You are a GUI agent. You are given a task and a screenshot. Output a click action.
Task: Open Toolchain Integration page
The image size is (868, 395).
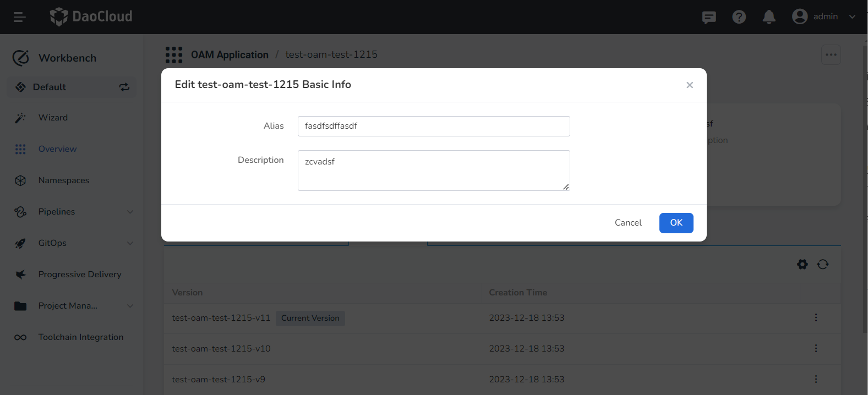point(81,337)
